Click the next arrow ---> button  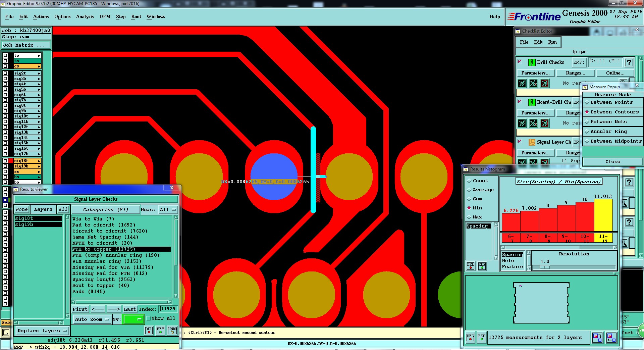tap(114, 309)
